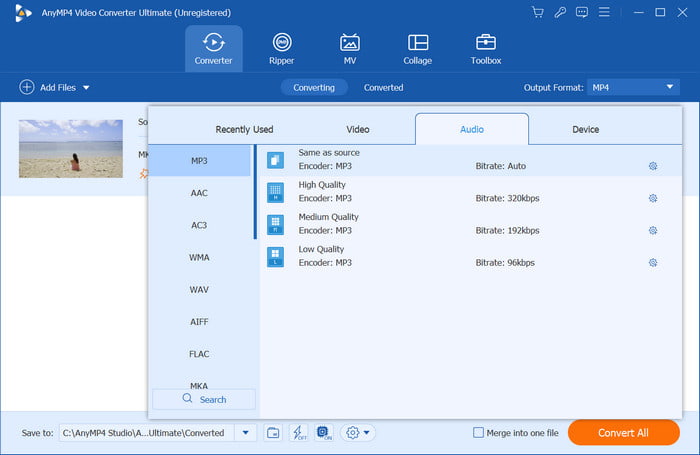The image size is (700, 455).
Task: Open settings gear for Low Quality preset
Action: point(653,263)
